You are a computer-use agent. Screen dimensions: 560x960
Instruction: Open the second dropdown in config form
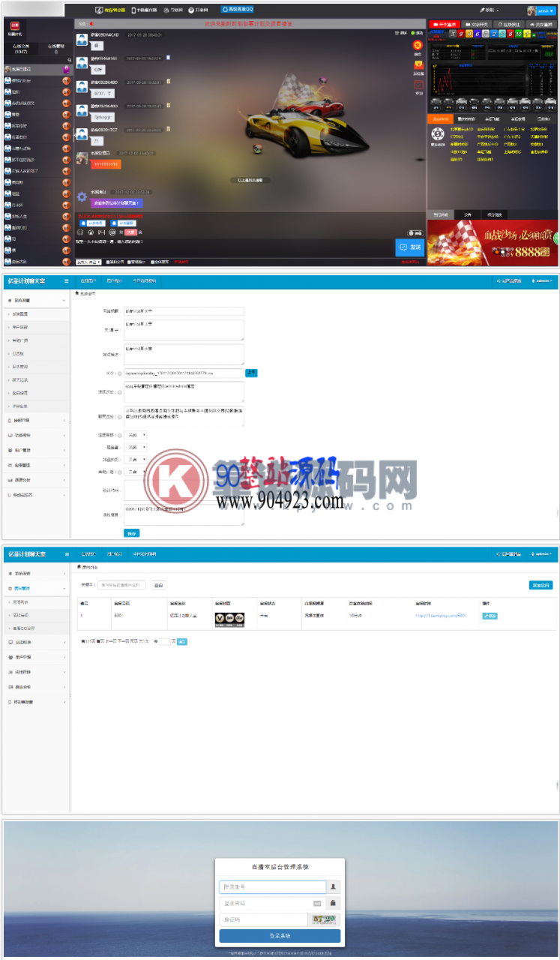pos(135,447)
